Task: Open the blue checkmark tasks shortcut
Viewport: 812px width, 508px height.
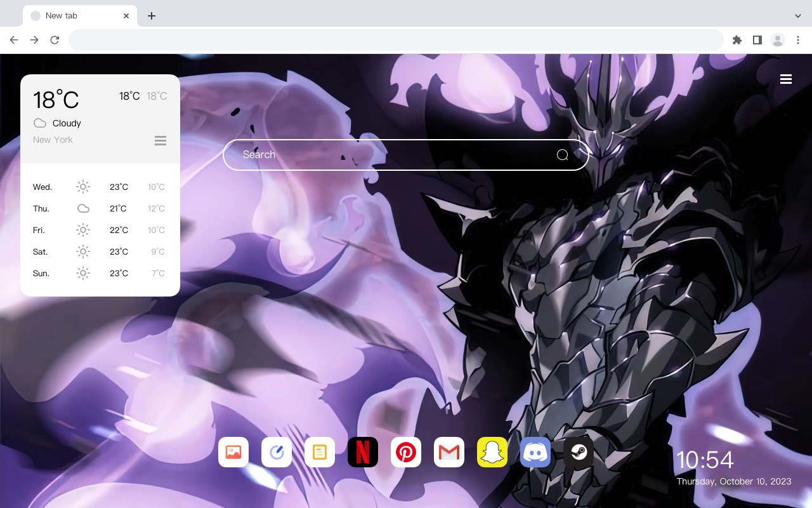Action: [277, 452]
